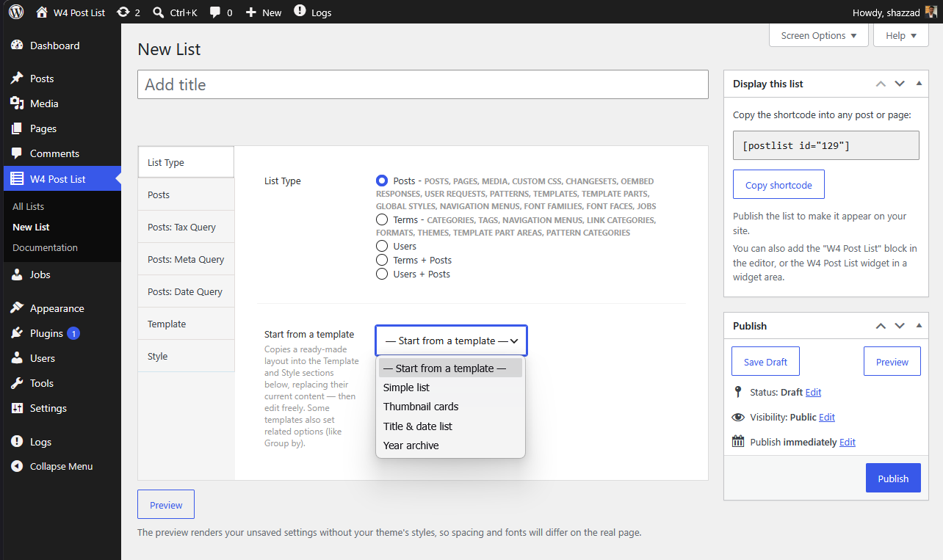Click the Copy shortcode button
The height and width of the screenshot is (560, 943).
[778, 185]
